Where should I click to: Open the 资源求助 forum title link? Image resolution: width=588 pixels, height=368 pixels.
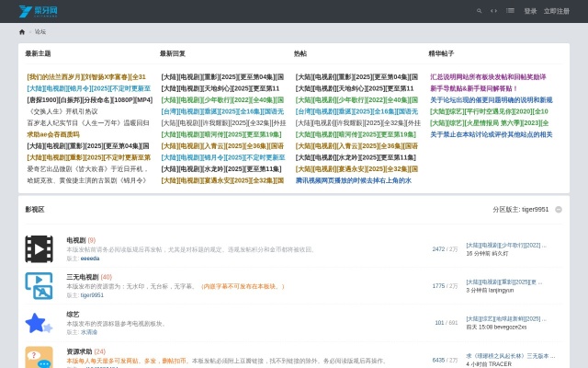coord(79,351)
